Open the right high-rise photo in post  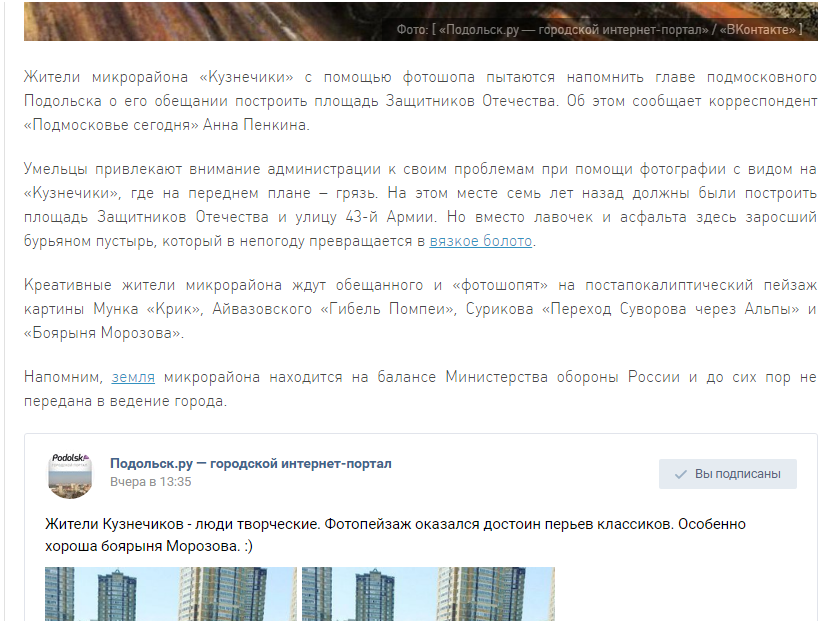(428, 594)
